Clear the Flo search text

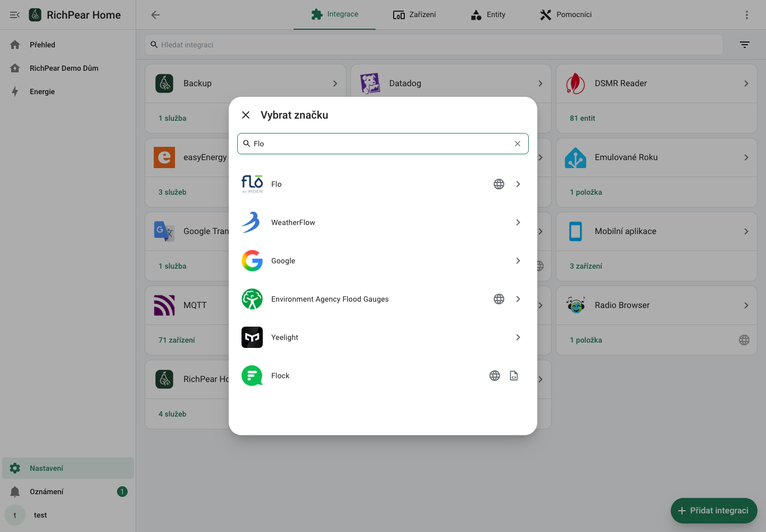[x=518, y=144]
